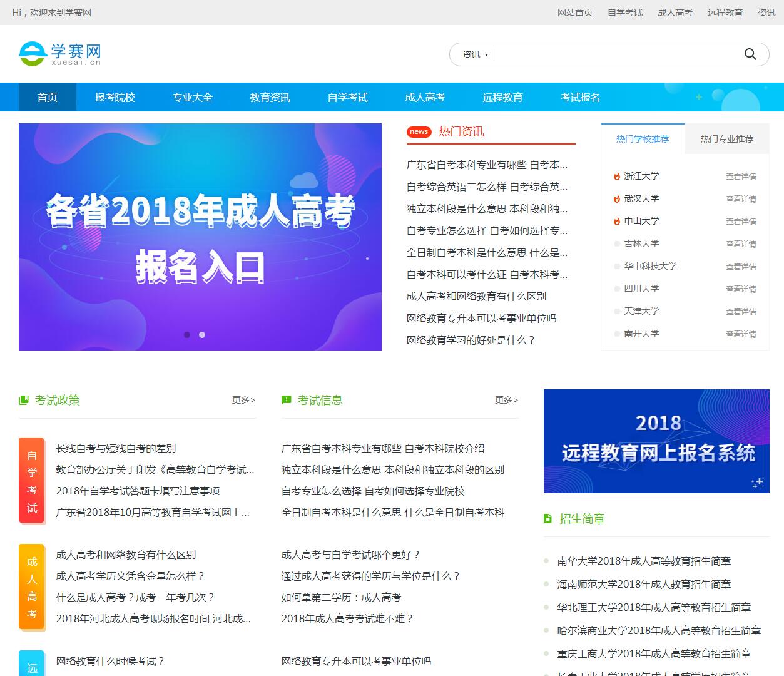The image size is (784, 676).
Task: Click 查看详情 next to 武汉大学
Action: click(x=741, y=199)
